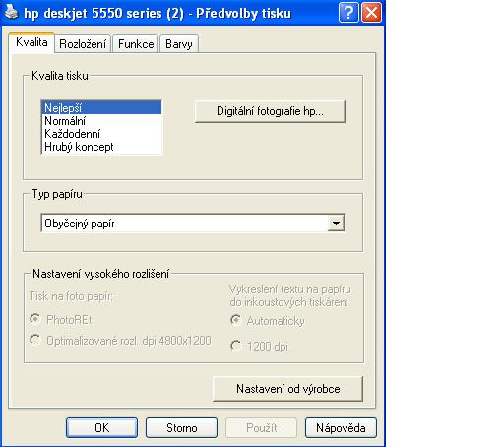Close the Předvolby tisku dialog
This screenshot has height=447, width=504.
coord(371,13)
